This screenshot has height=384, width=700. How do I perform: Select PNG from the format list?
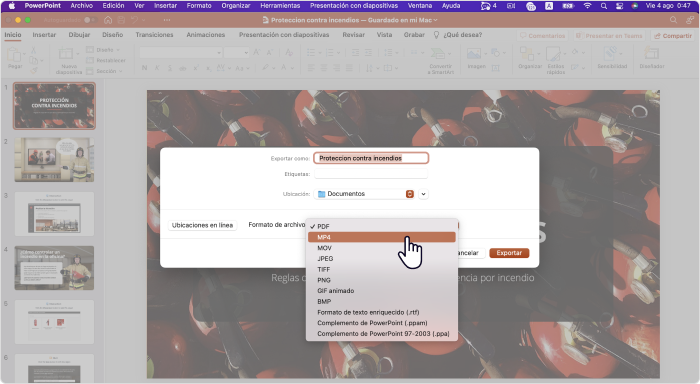(382, 280)
